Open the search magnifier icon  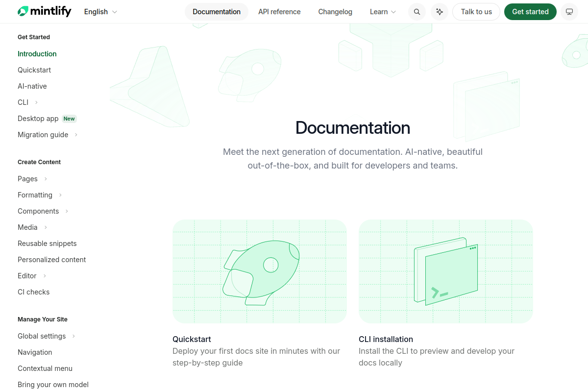(417, 12)
